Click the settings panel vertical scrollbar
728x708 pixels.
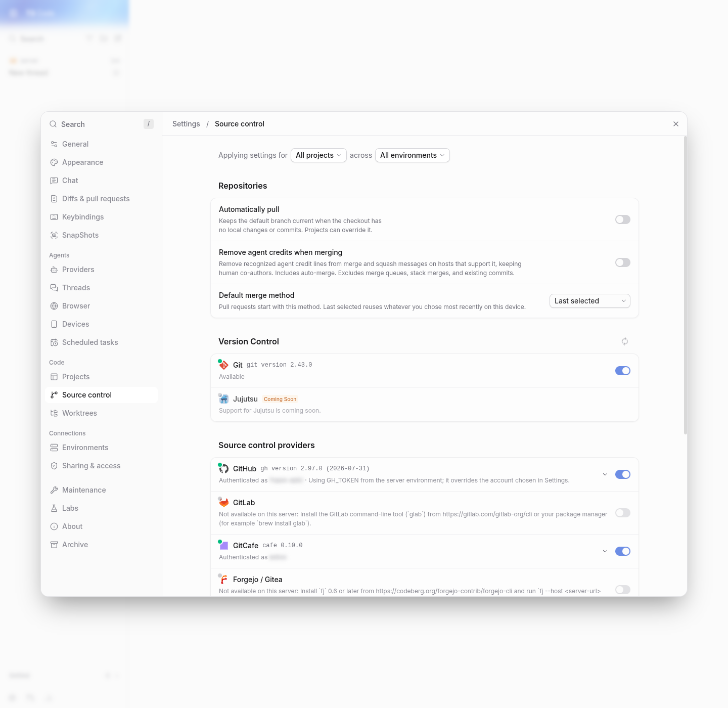686,285
